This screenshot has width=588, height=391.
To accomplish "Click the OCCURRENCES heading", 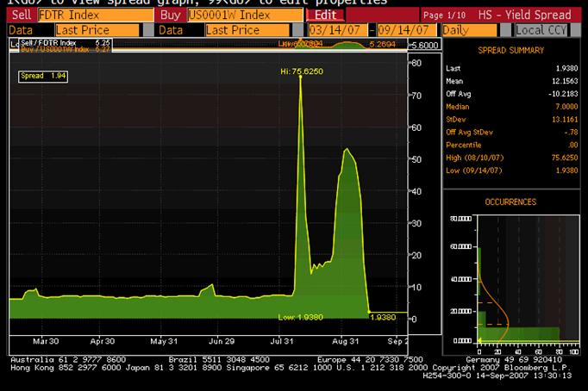I will 510,202.
